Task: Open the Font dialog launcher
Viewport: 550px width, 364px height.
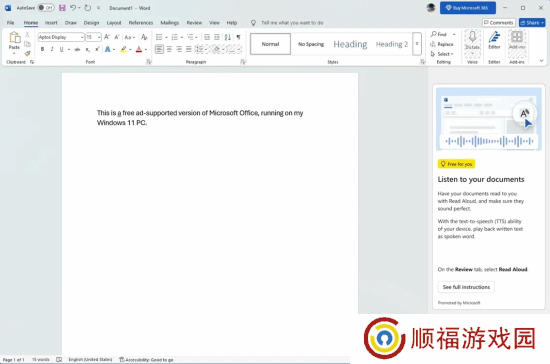Action: click(149, 62)
